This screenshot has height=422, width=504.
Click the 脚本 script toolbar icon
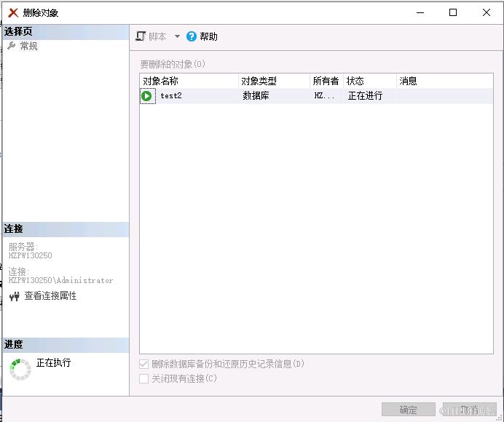pos(141,36)
